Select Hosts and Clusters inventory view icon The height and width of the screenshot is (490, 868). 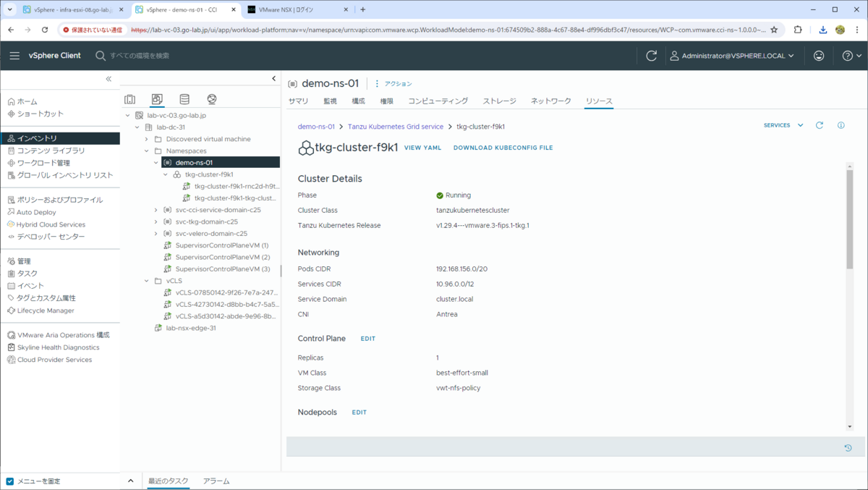coord(130,99)
